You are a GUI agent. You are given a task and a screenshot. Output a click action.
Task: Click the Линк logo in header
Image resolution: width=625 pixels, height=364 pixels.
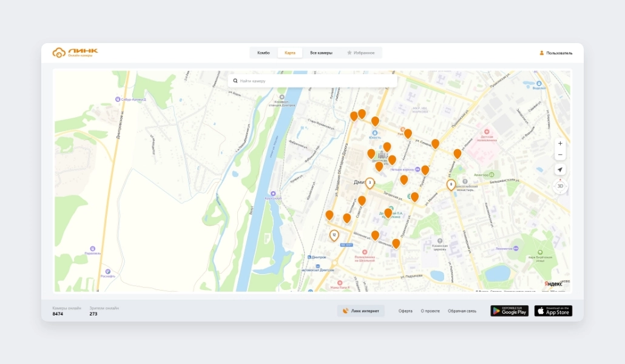(75, 53)
